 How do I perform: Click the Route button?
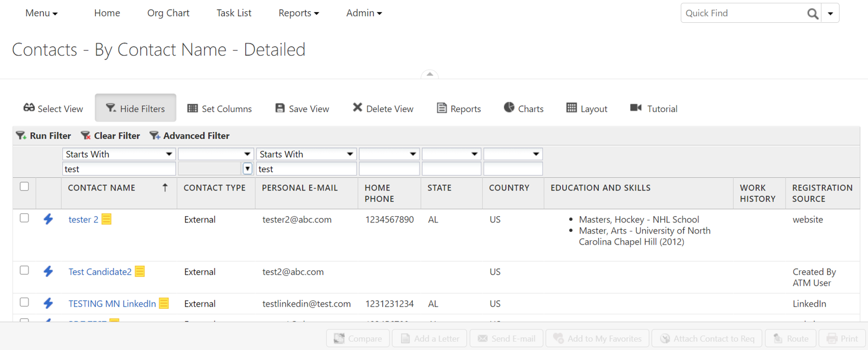791,338
